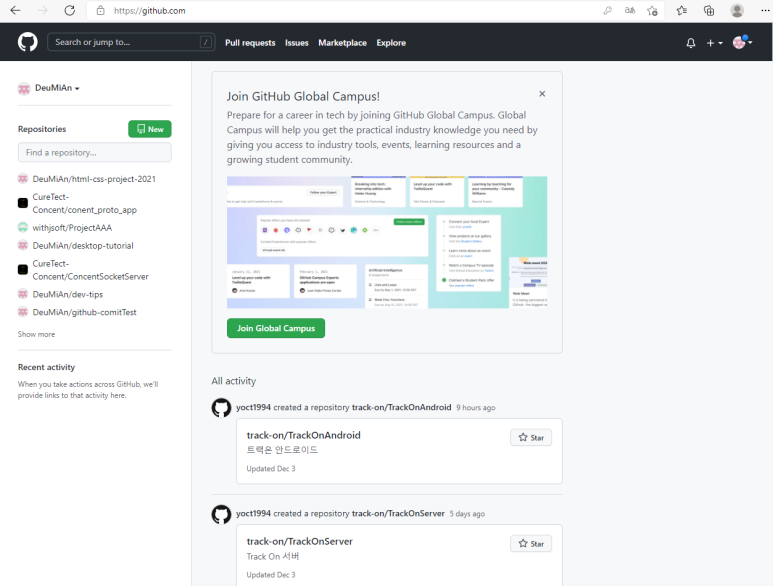Open track-on/TrackOnServer link in event header

point(398,514)
